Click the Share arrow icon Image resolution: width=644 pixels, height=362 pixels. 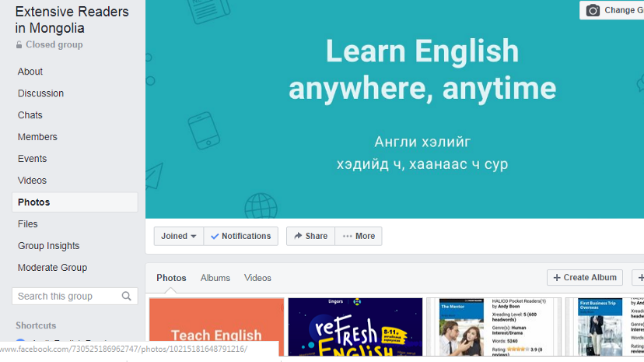click(298, 236)
